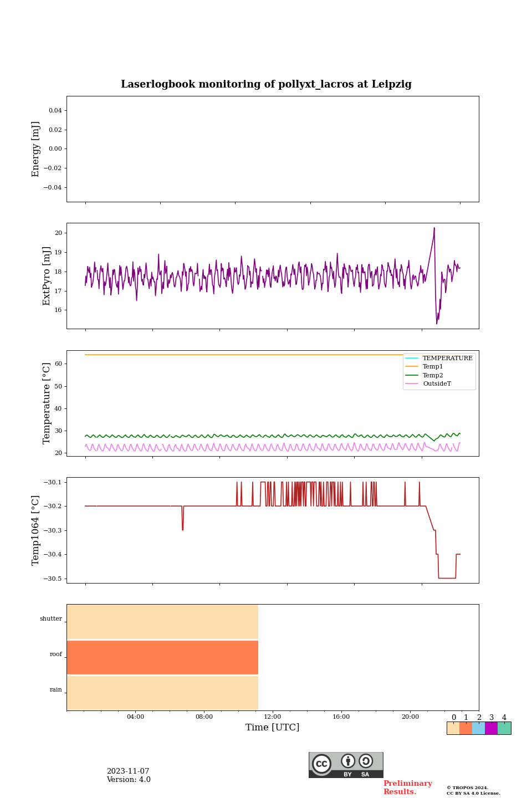Click the Creative Commons CC icon
The height and width of the screenshot is (798, 532).
pyautogui.click(x=321, y=764)
